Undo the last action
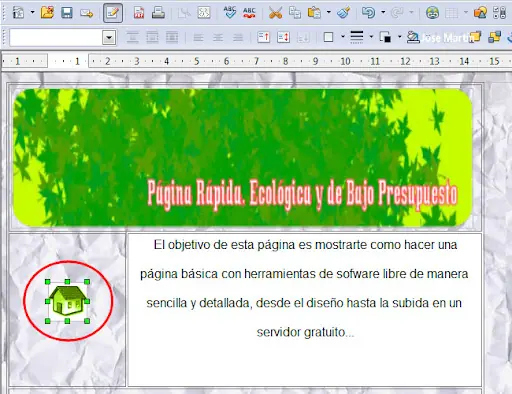 [x=368, y=13]
